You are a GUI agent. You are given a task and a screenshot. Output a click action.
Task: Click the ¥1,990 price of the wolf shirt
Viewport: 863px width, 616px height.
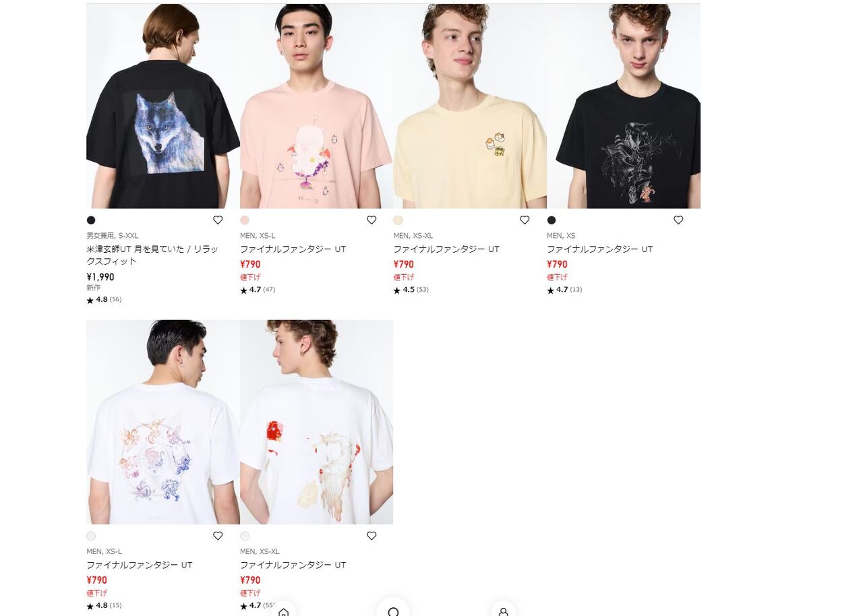[x=100, y=277]
